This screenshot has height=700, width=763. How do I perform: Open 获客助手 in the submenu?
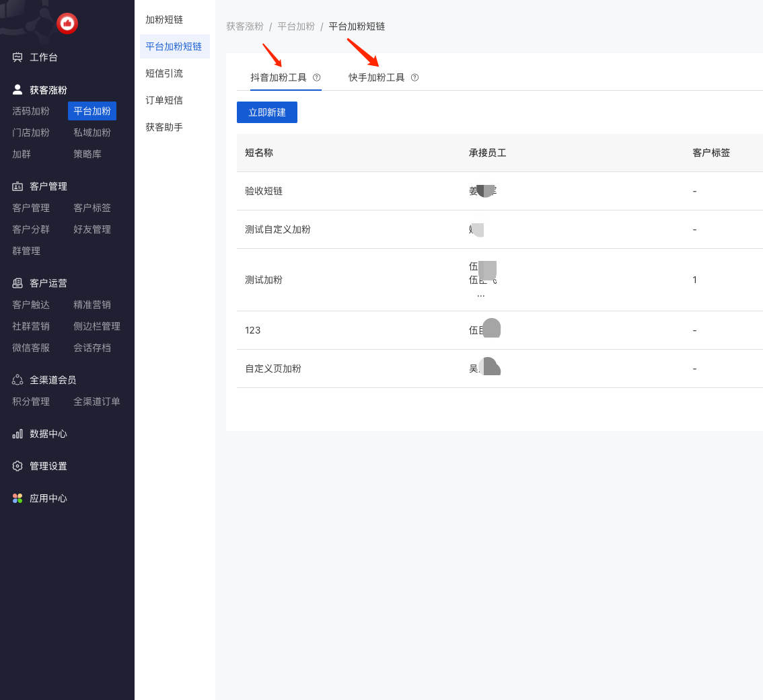tap(164, 127)
